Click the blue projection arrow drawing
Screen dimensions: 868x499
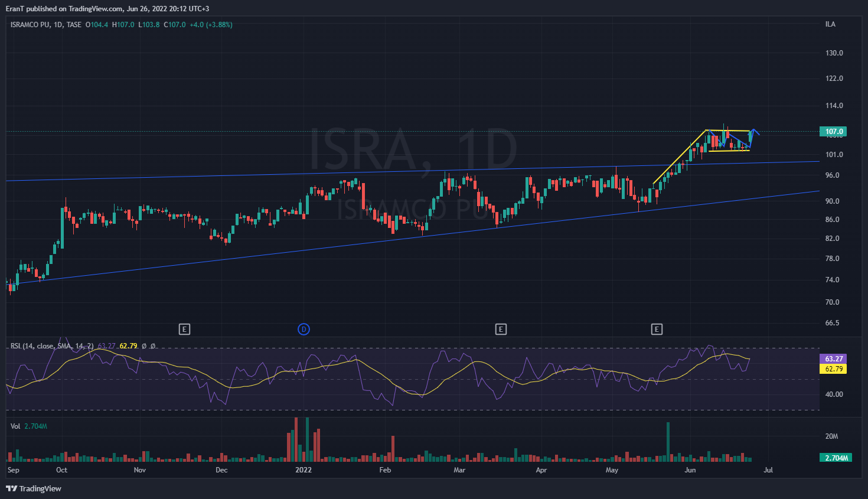pos(754,131)
